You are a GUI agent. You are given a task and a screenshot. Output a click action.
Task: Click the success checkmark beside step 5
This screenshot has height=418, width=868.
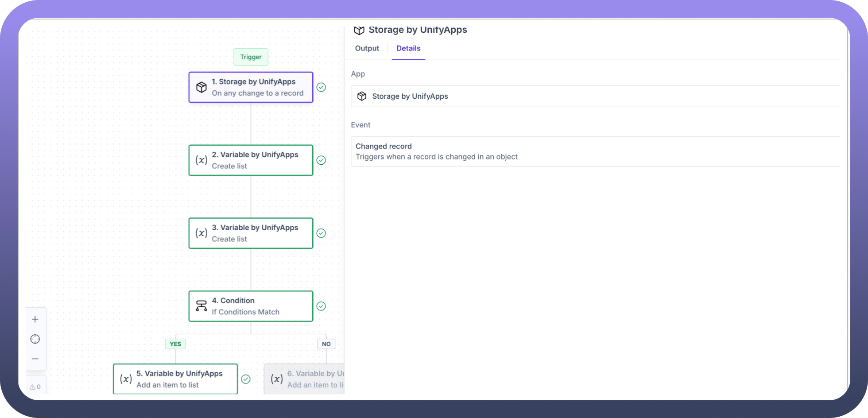(x=246, y=379)
